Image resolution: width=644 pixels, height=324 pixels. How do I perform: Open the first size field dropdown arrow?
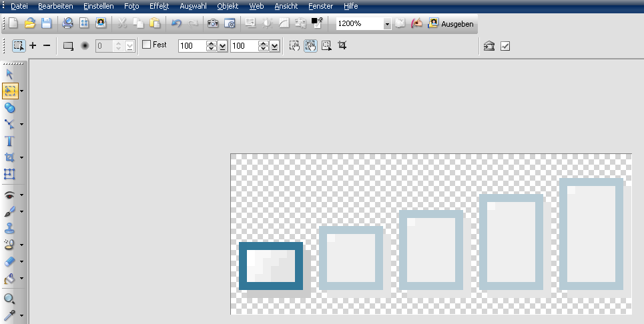click(x=222, y=46)
